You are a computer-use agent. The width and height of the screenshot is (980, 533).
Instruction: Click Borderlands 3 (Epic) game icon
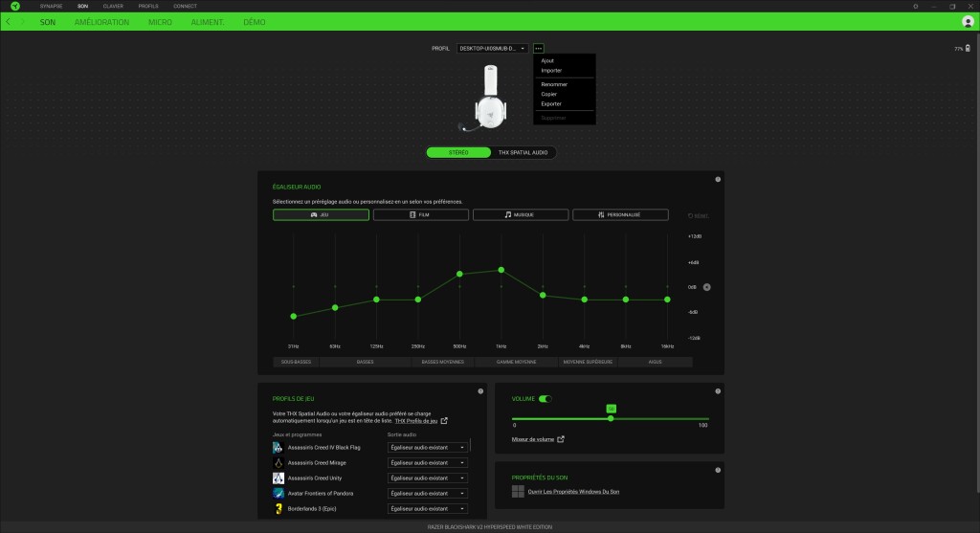(278, 509)
